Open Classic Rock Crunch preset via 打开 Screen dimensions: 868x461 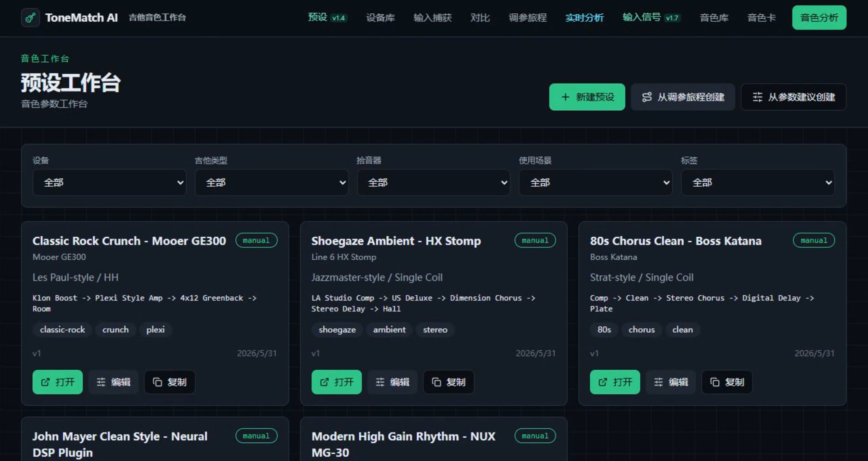pos(58,382)
